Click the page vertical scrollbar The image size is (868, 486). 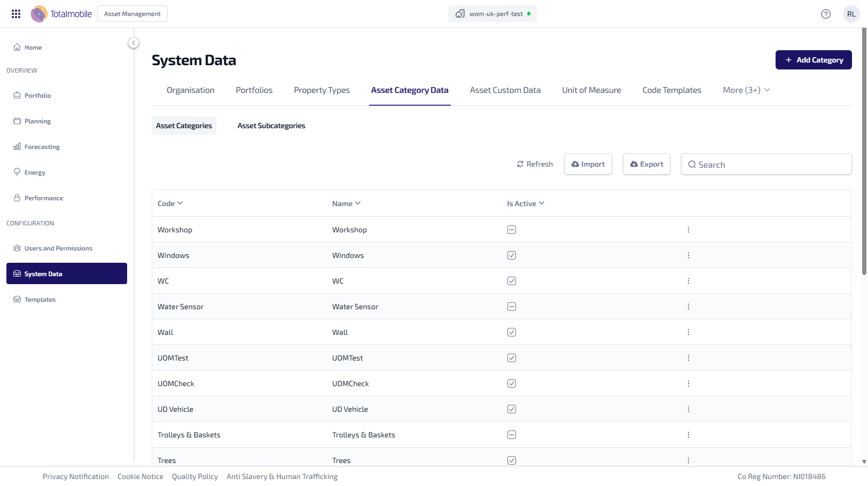click(864, 160)
